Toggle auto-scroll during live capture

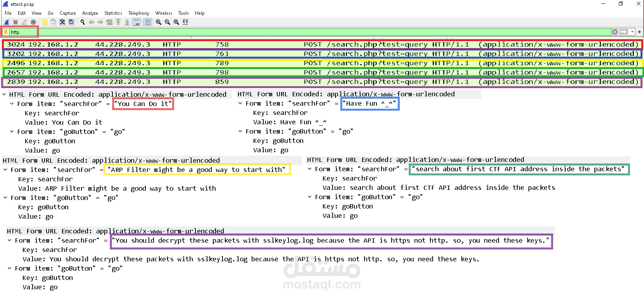tap(136, 22)
